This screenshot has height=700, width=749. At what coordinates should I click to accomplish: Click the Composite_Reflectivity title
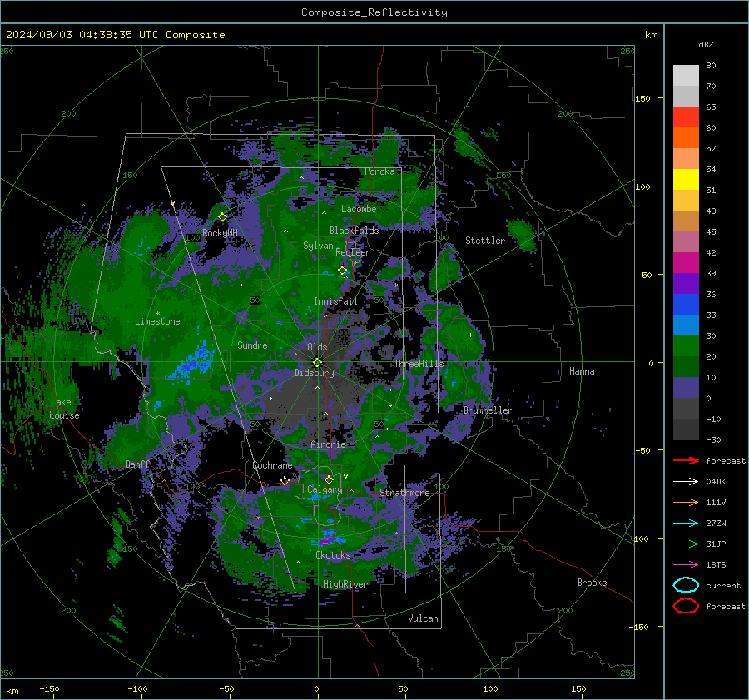374,12
